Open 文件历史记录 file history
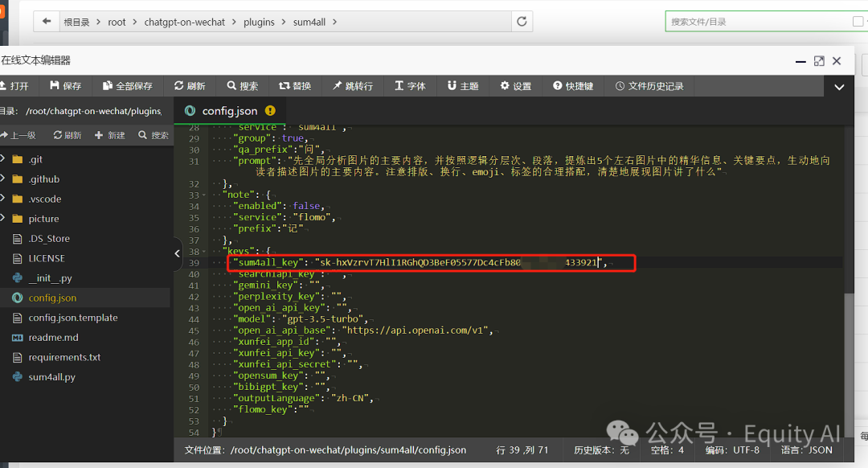868x468 pixels. click(x=649, y=86)
